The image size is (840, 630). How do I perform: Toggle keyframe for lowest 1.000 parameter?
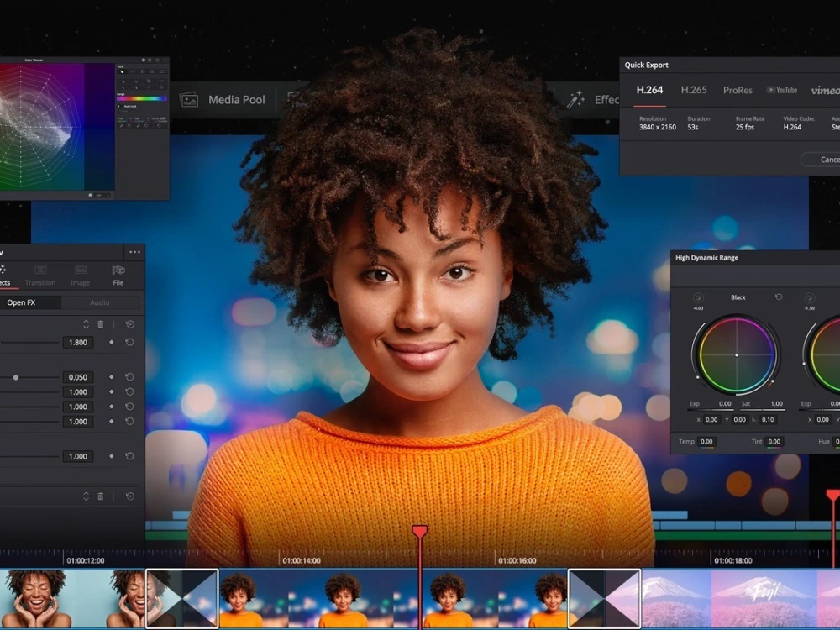(112, 456)
